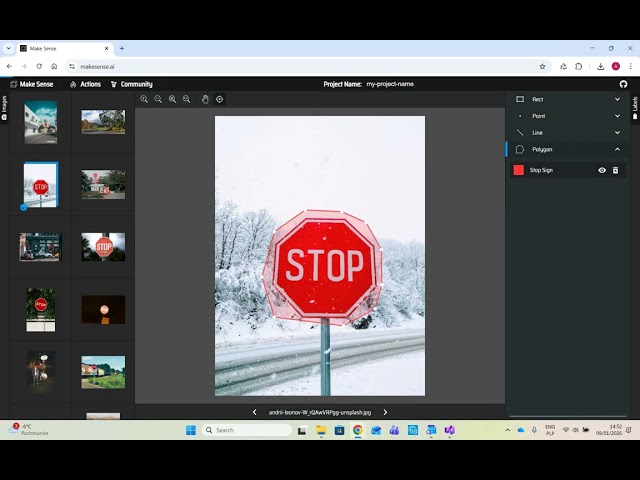This screenshot has width=640, height=480.
Task: Toggle the crosshair cursor tool
Action: tap(220, 99)
